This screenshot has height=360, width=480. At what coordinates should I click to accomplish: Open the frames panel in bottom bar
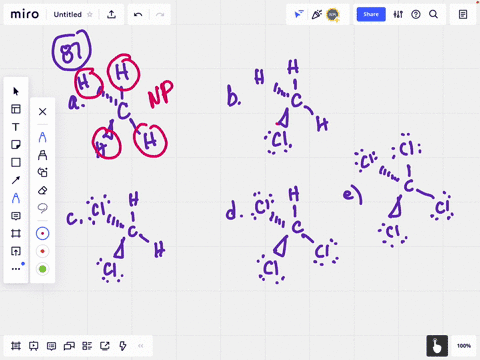coord(16,346)
